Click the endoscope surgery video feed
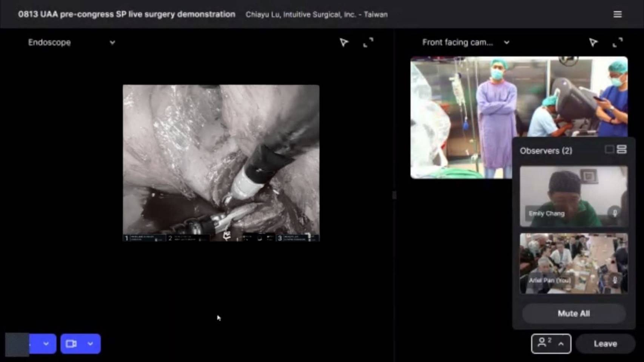 pyautogui.click(x=221, y=162)
